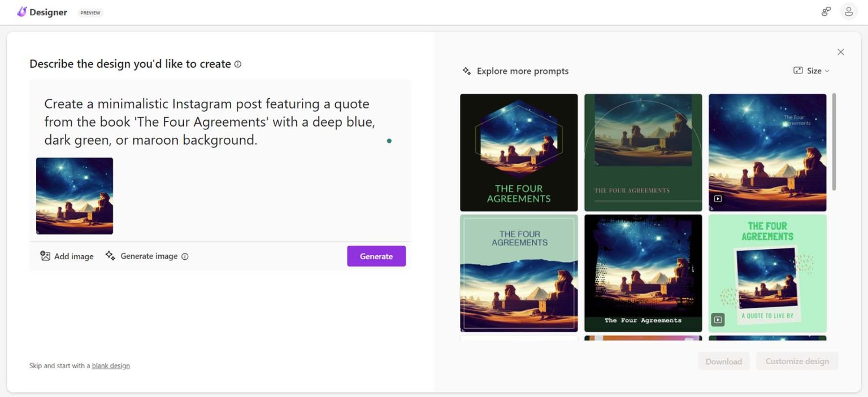The image size is (868, 397).
Task: Open Explore more prompts
Action: 522,71
